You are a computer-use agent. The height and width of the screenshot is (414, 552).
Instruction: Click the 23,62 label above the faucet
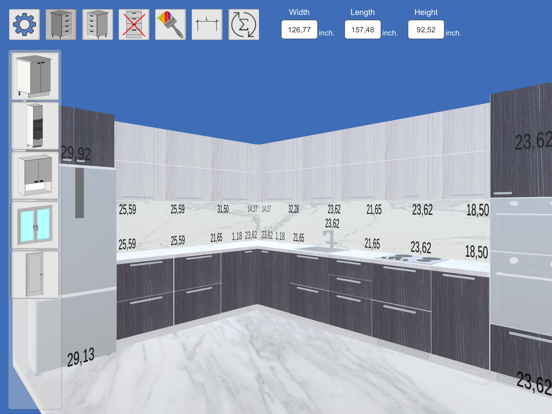tap(332, 223)
